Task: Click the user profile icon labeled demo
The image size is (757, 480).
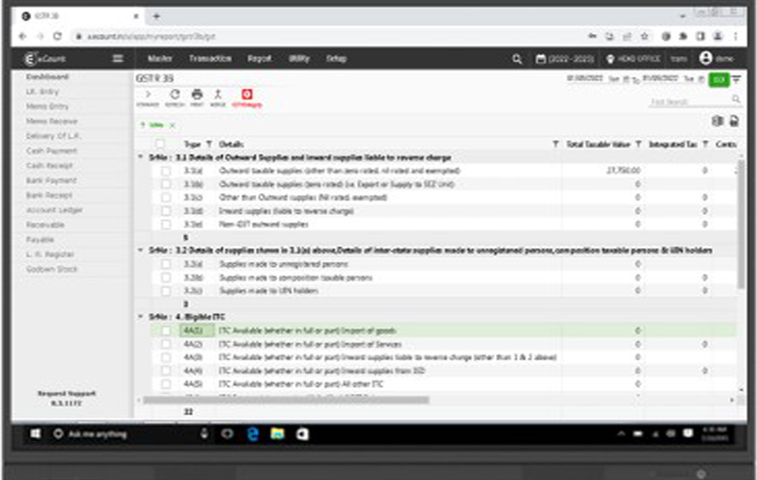Action: 706,59
